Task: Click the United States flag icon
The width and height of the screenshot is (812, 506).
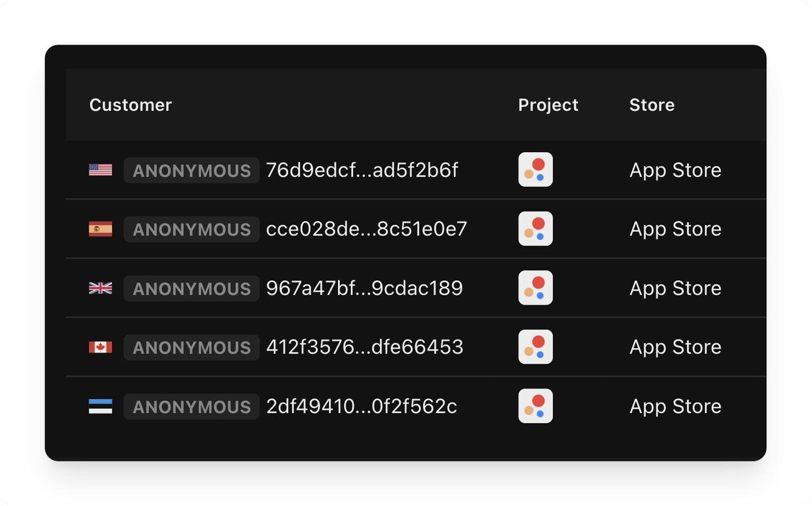Action: (100, 169)
